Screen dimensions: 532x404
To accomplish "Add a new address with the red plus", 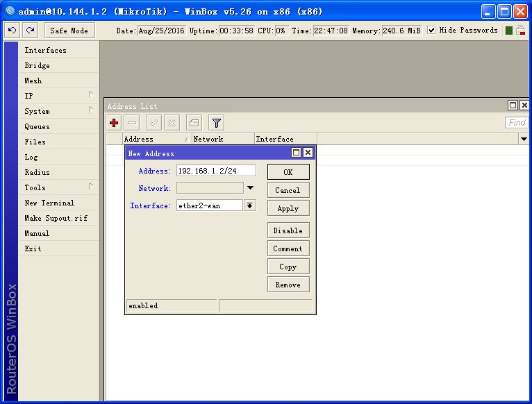I will click(x=114, y=123).
